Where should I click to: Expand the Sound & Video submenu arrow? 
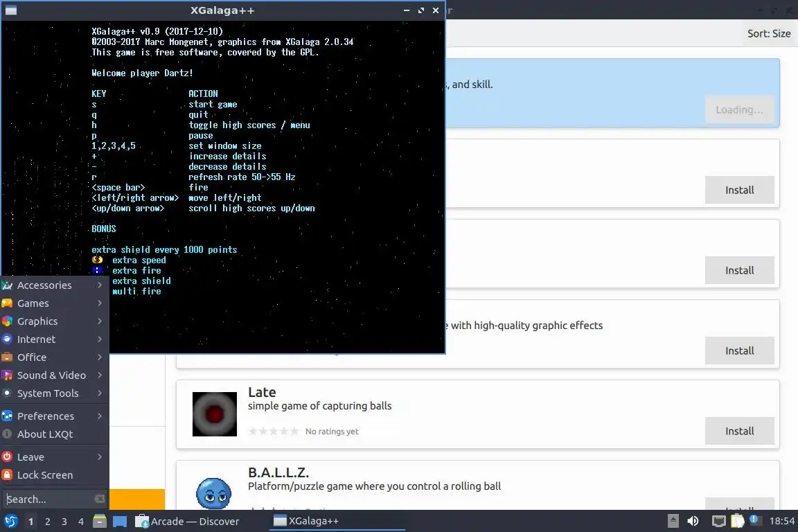pos(100,375)
